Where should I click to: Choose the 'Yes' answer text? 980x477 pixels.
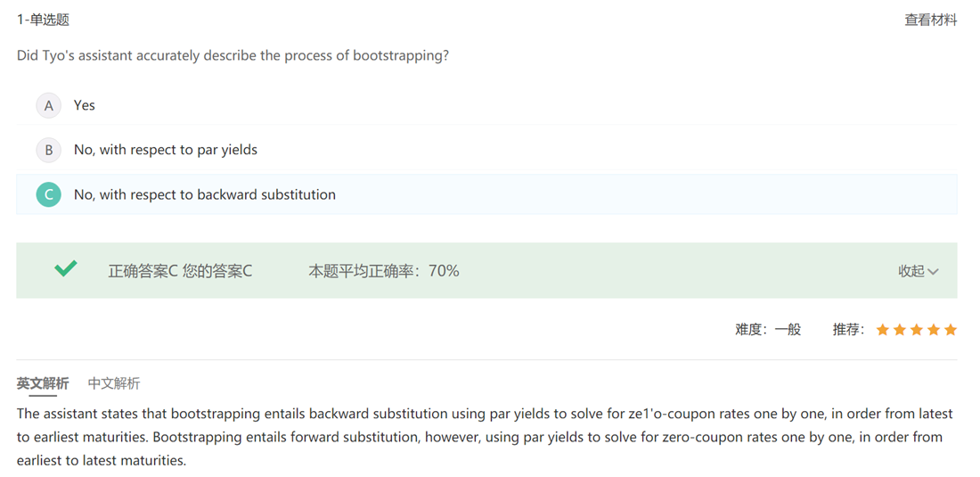pyautogui.click(x=85, y=105)
